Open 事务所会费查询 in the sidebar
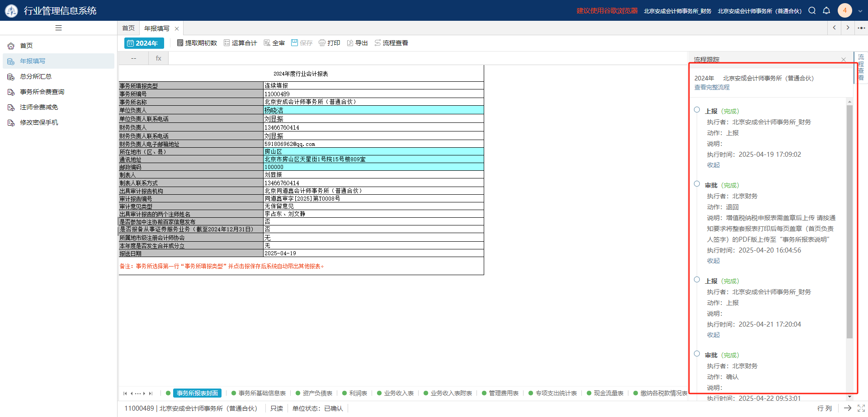 (x=42, y=92)
